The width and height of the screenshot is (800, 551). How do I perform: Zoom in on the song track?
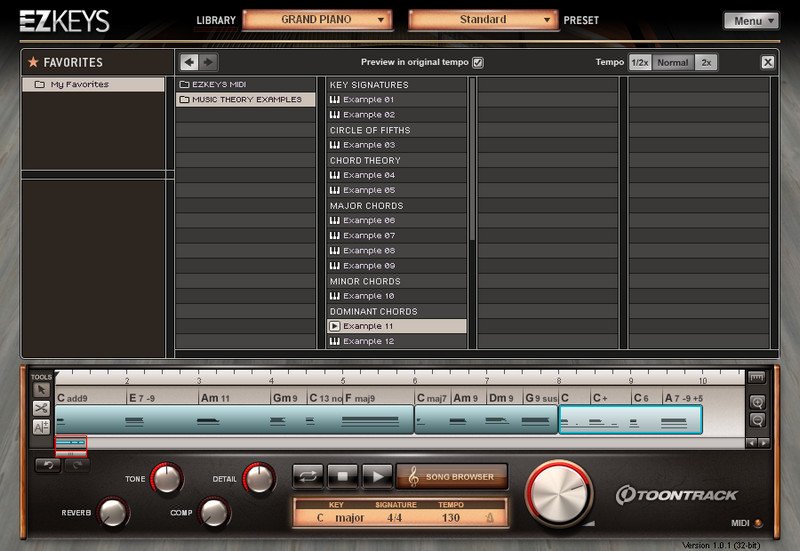(756, 402)
